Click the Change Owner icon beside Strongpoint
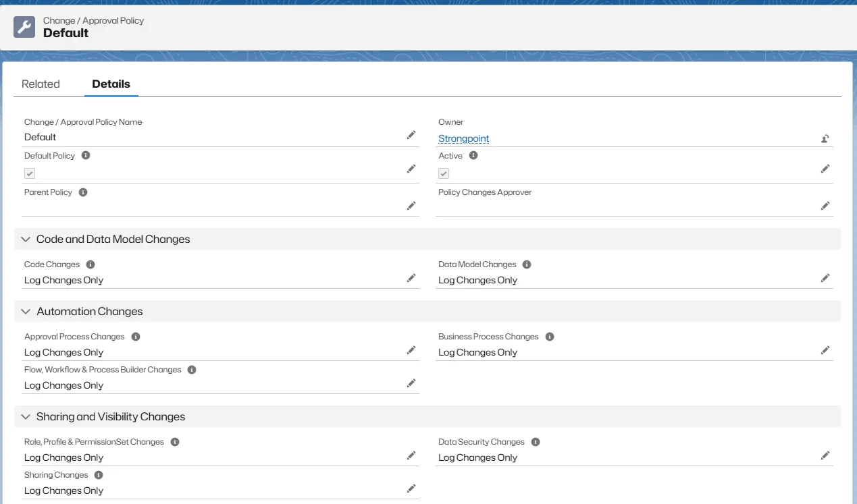857x504 pixels. pos(825,139)
